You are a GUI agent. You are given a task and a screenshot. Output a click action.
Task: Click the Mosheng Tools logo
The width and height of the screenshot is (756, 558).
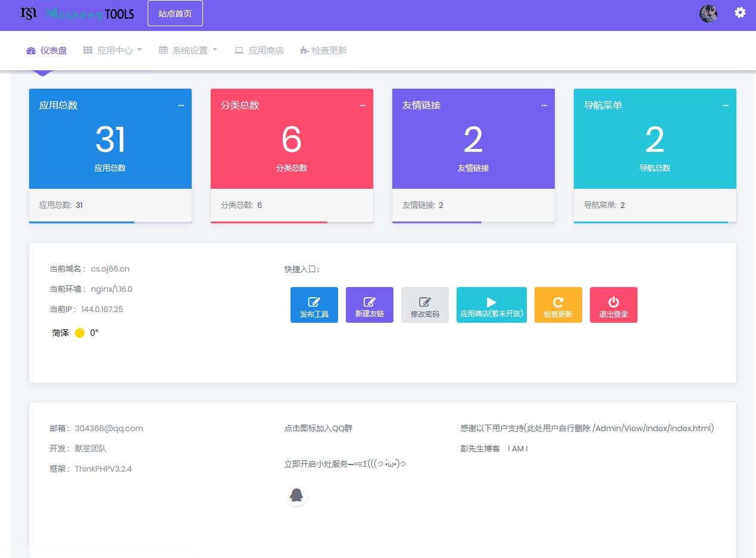click(77, 13)
